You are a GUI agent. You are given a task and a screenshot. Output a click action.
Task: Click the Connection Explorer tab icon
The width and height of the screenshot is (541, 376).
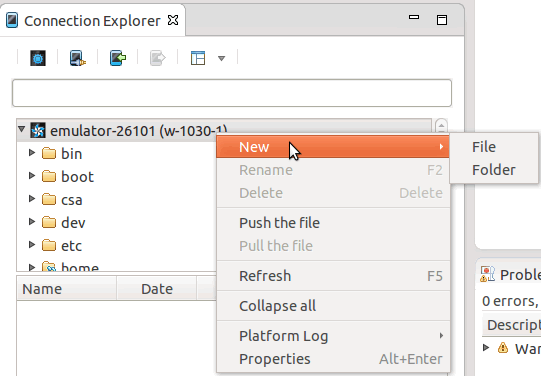point(12,20)
